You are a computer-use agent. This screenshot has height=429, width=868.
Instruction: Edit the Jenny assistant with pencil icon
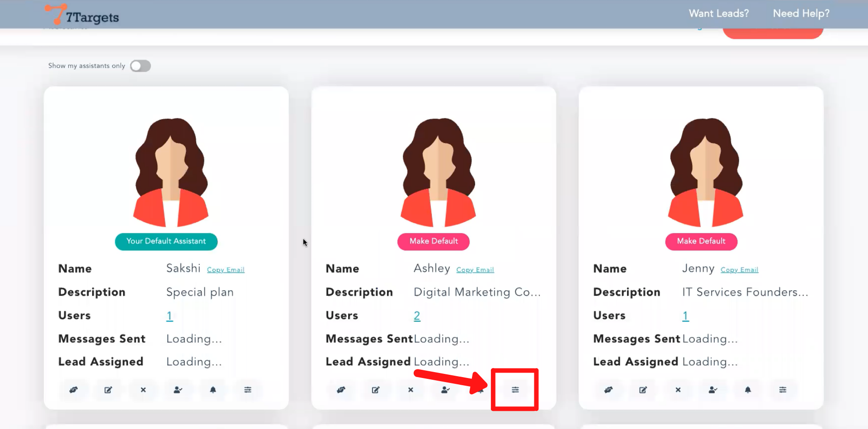point(643,390)
